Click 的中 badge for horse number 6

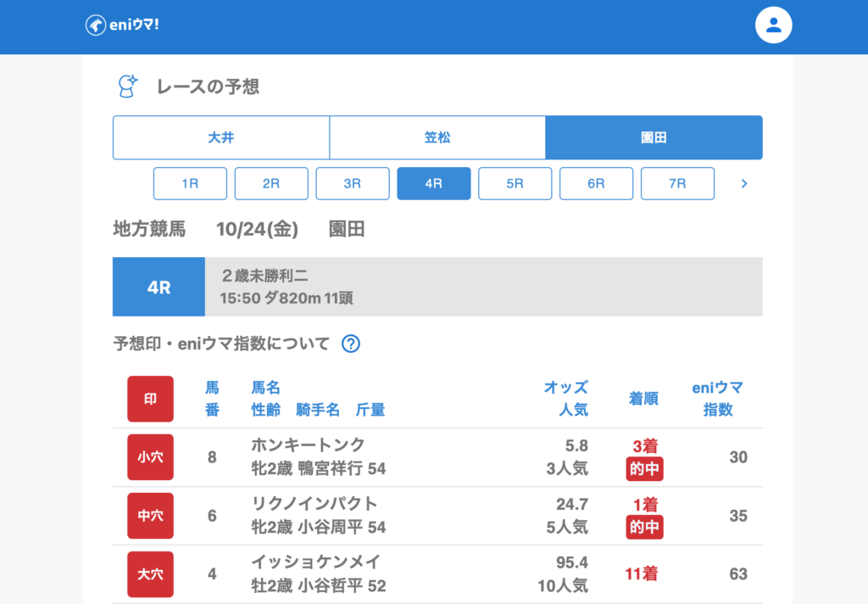(x=644, y=528)
